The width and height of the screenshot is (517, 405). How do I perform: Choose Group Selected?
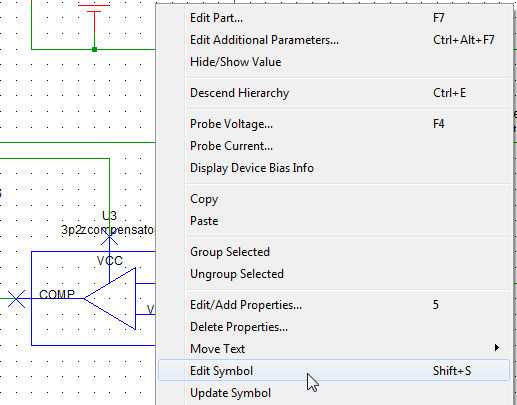(334, 252)
